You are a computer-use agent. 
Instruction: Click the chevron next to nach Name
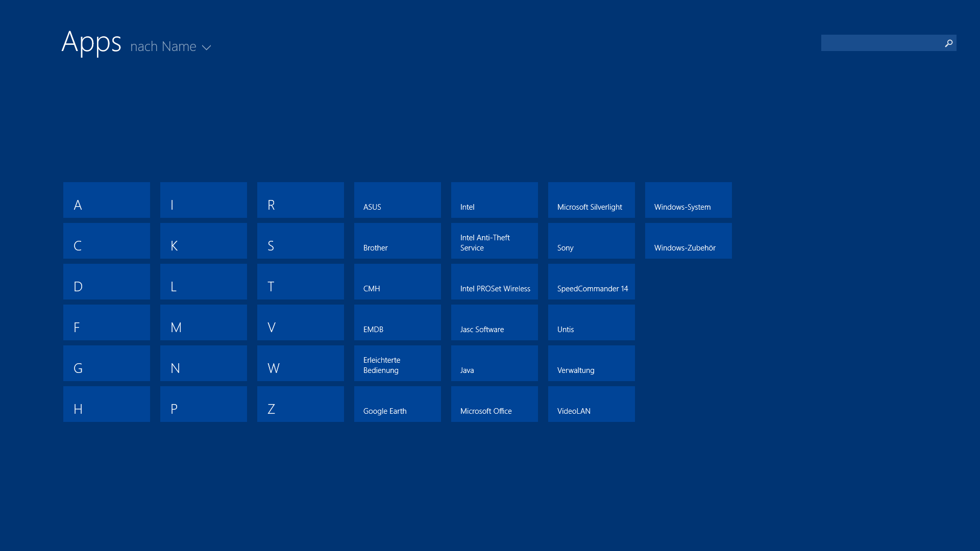point(206,47)
